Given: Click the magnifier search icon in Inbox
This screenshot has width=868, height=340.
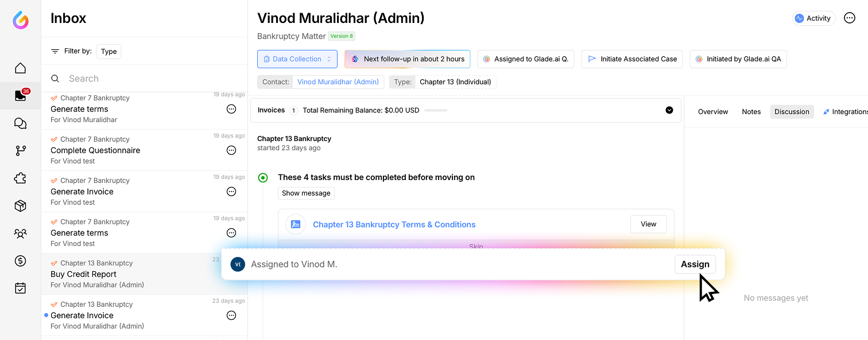Looking at the screenshot, I should (55, 79).
